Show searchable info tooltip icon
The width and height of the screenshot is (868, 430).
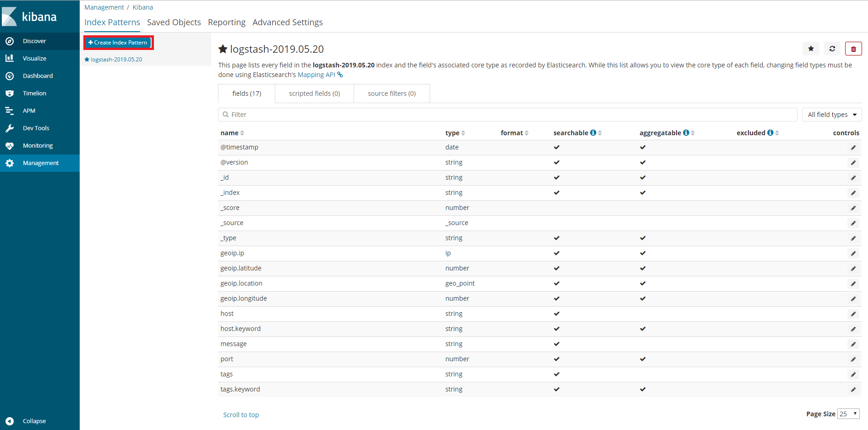pyautogui.click(x=593, y=132)
